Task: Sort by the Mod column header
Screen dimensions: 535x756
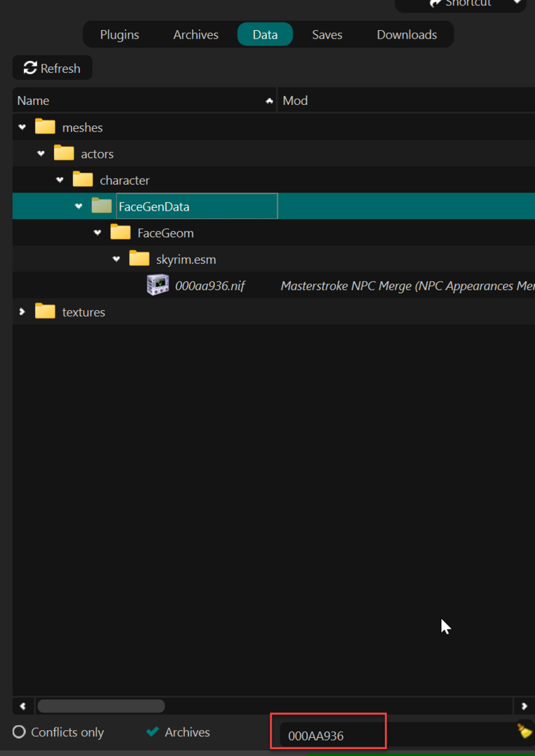Action: [x=406, y=100]
